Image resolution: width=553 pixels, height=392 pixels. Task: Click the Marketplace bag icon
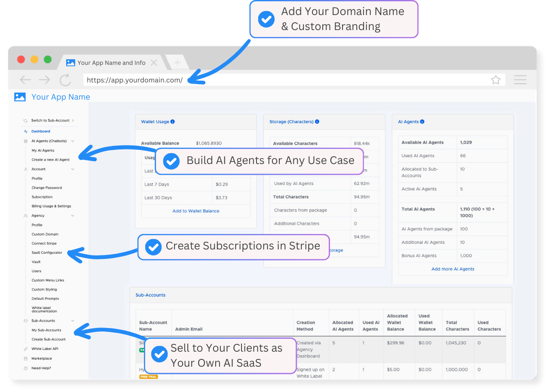26,359
